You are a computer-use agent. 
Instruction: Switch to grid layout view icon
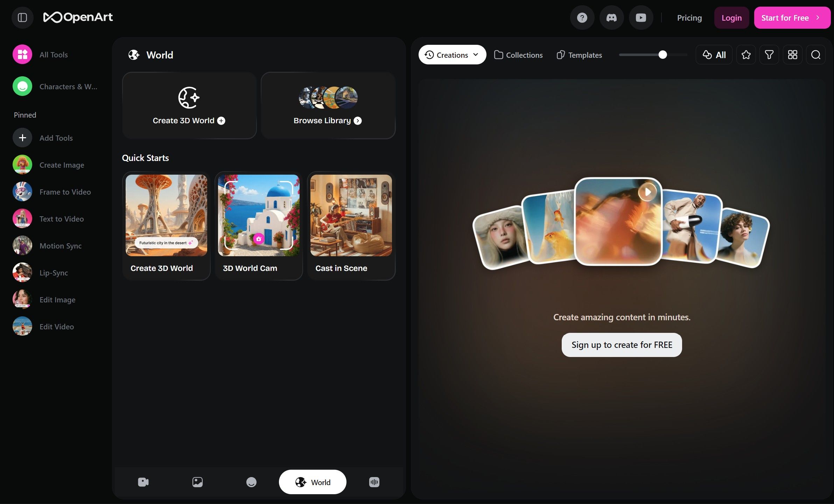click(x=792, y=55)
